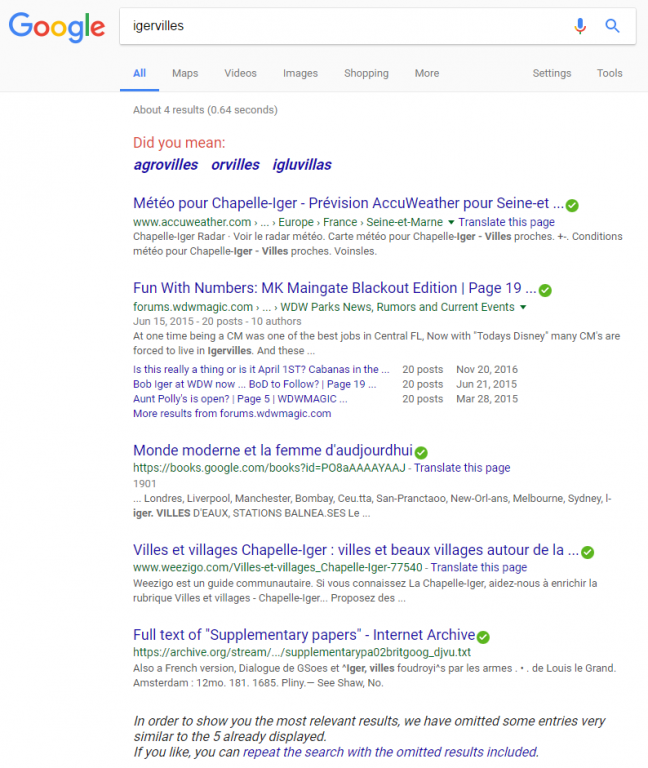
Task: Open the More search categories menu
Action: pyautogui.click(x=427, y=73)
